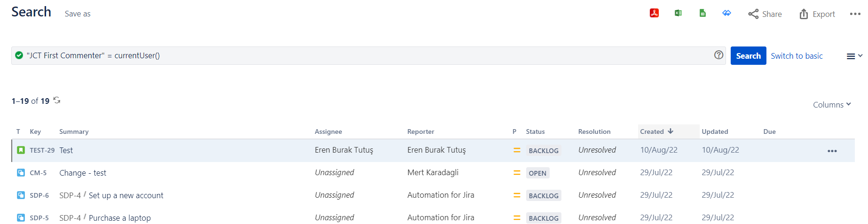Click the valid query green check icon
Viewport: 868px width, 224px height.
pos(19,55)
